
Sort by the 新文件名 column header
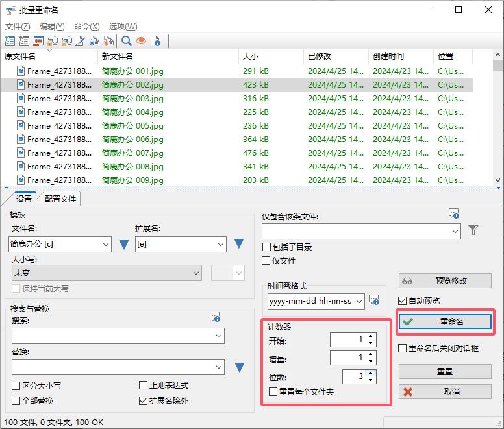tap(168, 56)
